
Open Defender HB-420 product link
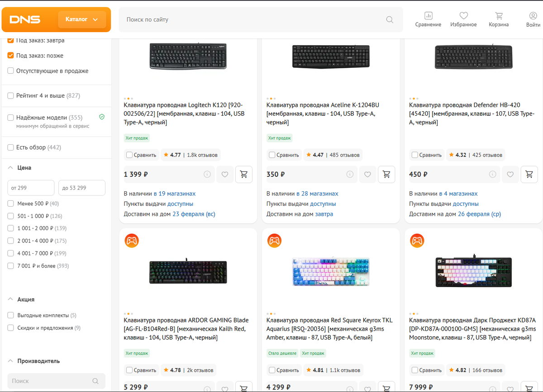(472, 113)
